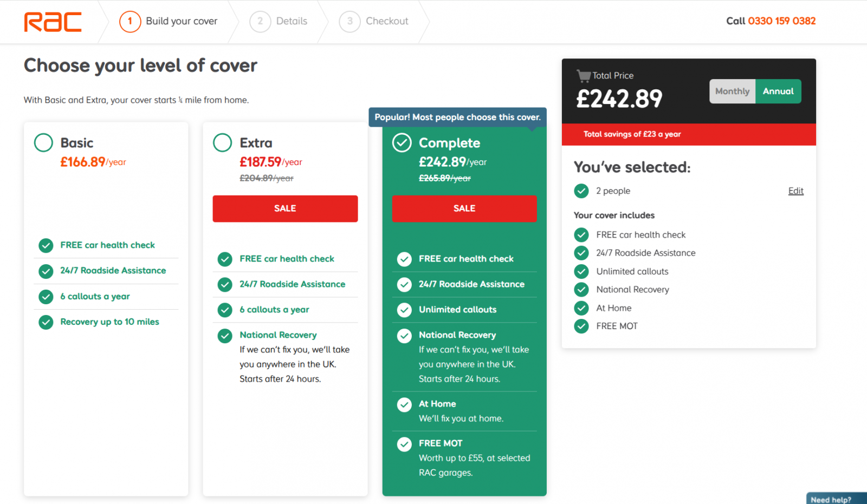Select the Complete cover radio button
The width and height of the screenshot is (867, 504).
402,143
